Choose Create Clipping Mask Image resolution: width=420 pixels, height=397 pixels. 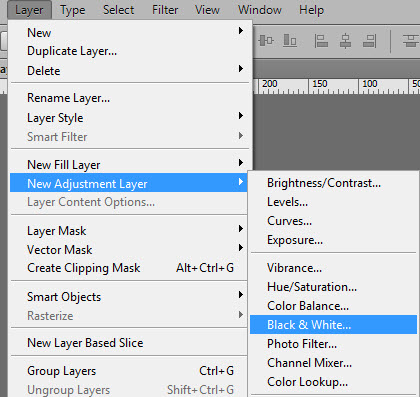pyautogui.click(x=129, y=268)
